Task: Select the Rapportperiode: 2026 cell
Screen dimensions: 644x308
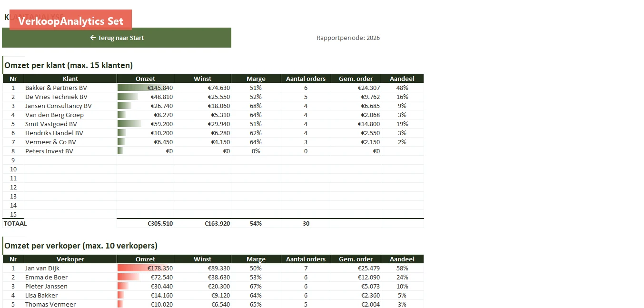Action: [348, 38]
